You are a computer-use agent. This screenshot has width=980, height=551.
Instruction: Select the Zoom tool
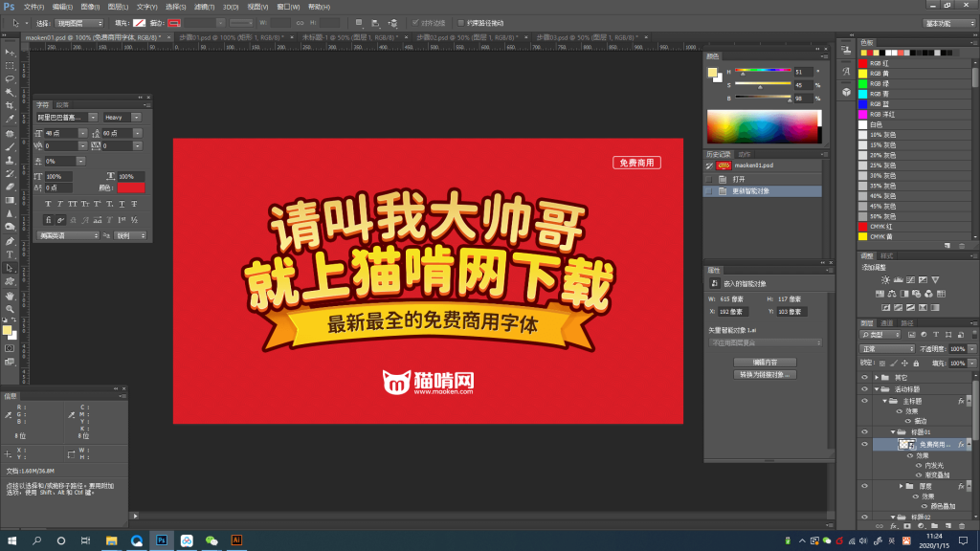point(10,309)
